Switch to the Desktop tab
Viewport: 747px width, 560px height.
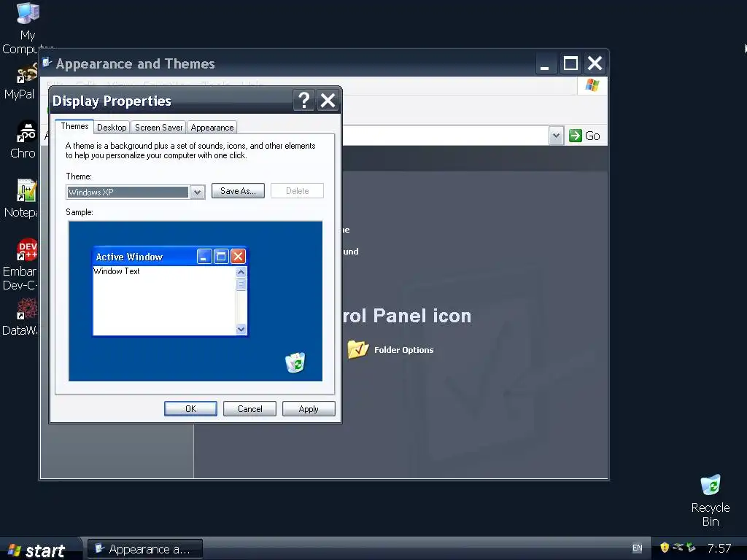point(112,127)
